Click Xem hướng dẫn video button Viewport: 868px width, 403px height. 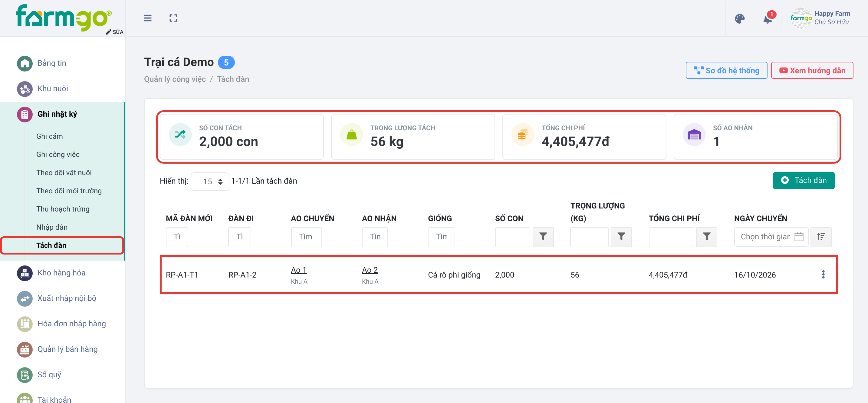pos(812,71)
